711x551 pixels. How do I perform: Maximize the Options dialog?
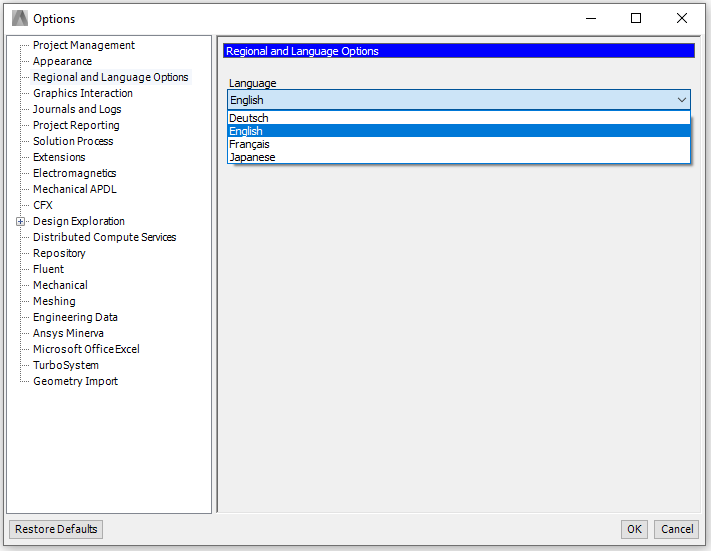pyautogui.click(x=636, y=18)
